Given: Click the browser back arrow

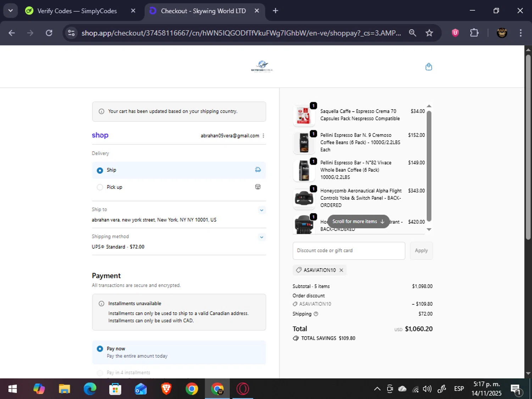Looking at the screenshot, I should (x=12, y=33).
